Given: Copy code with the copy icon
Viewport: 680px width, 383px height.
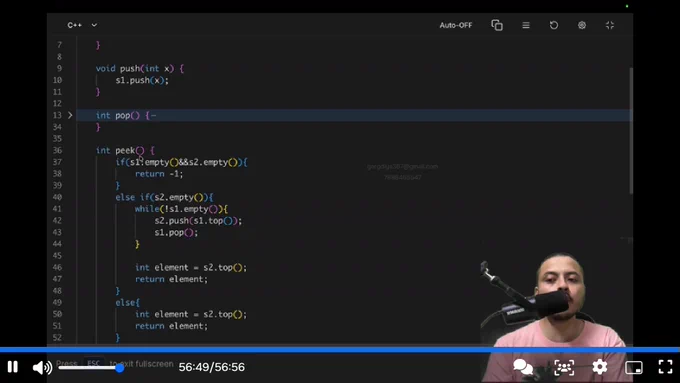Looking at the screenshot, I should pyautogui.click(x=497, y=25).
